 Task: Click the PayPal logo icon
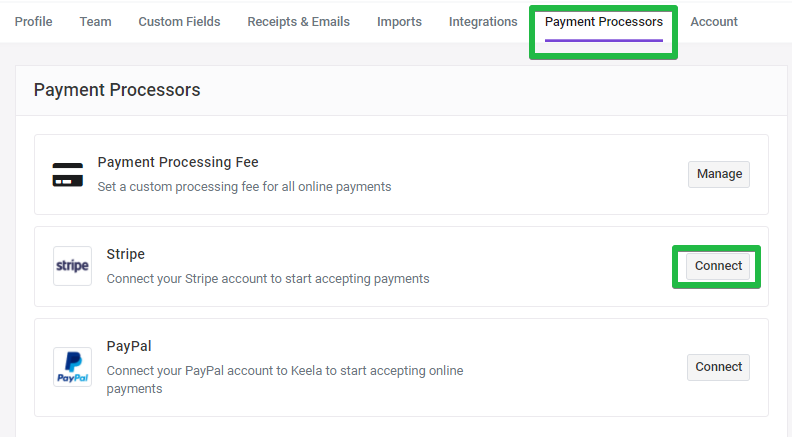(x=72, y=367)
